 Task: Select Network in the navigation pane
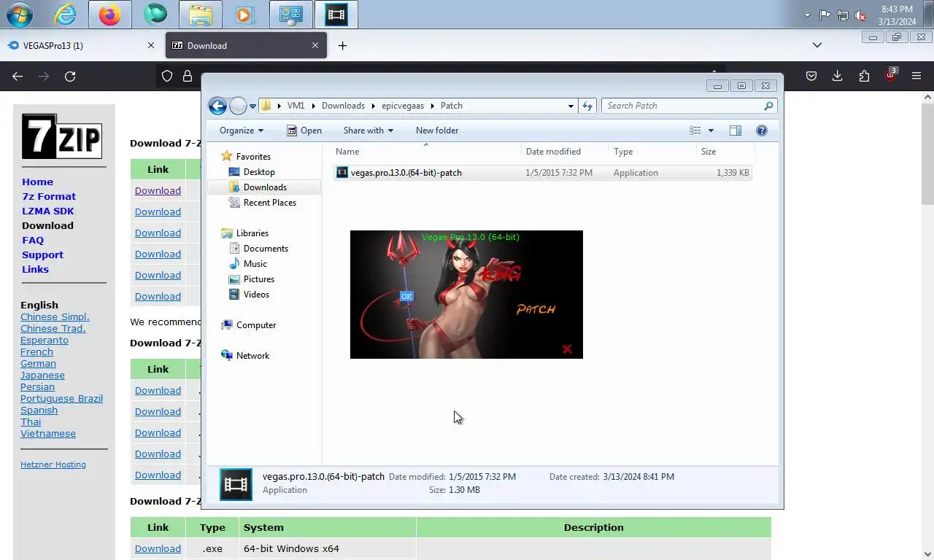[252, 356]
